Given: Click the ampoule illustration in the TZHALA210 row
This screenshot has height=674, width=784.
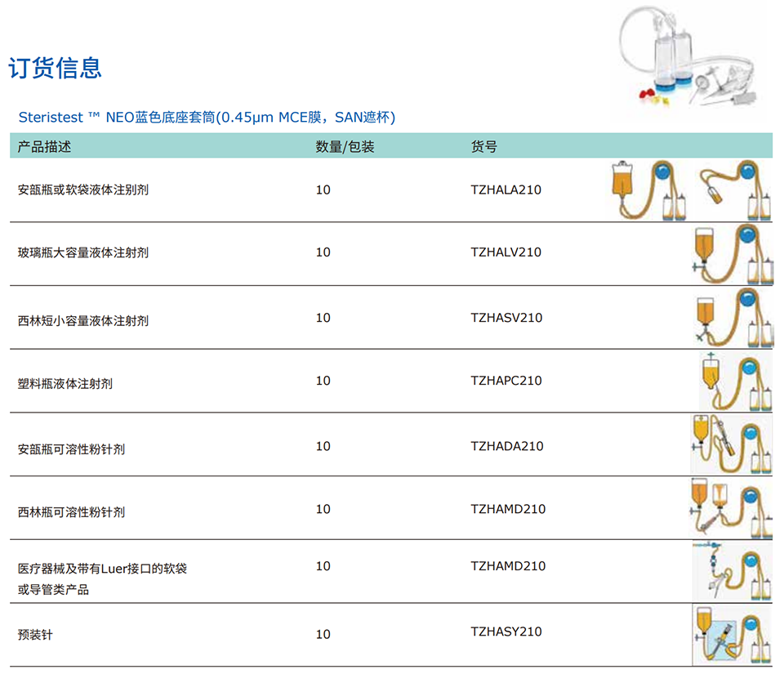Looking at the screenshot, I should (735, 190).
